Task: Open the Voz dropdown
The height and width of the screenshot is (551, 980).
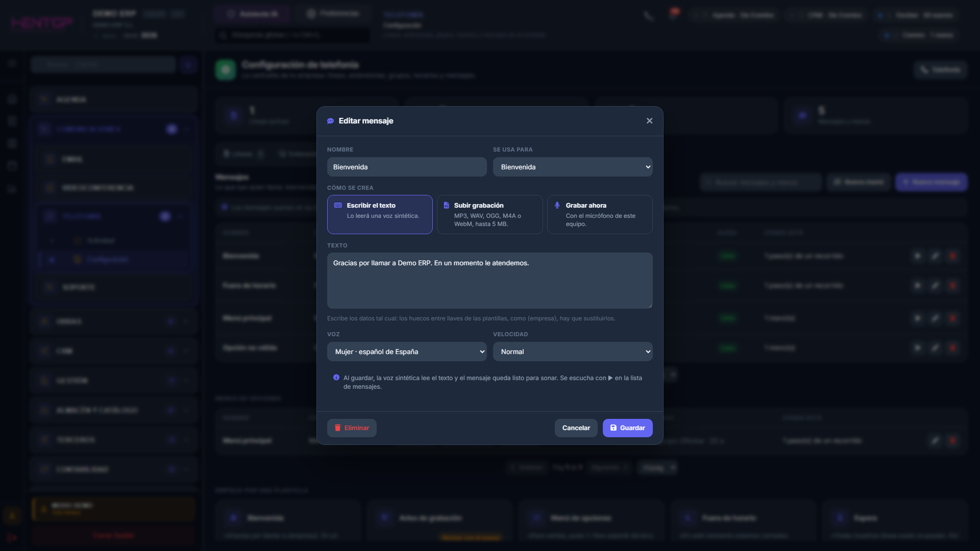Action: coord(407,352)
